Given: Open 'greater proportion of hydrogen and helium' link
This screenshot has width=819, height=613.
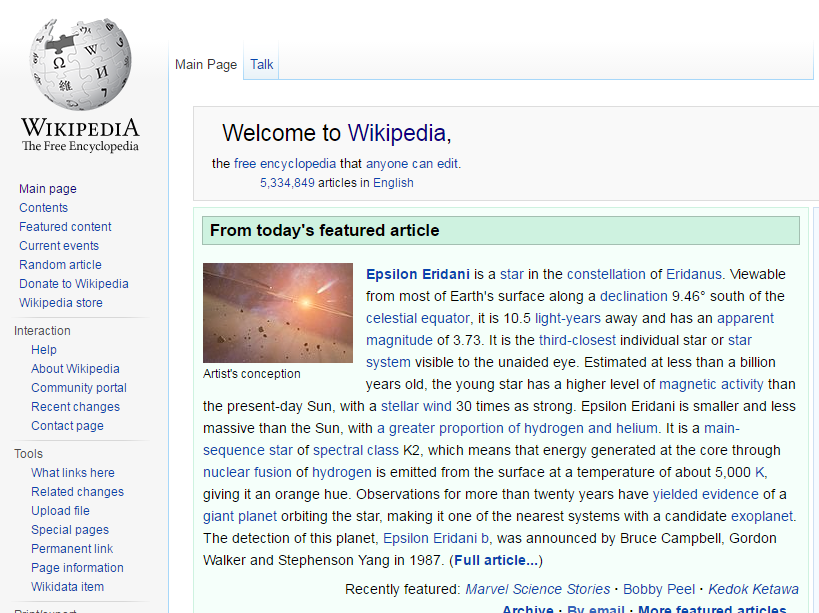Looking at the screenshot, I should tap(517, 428).
